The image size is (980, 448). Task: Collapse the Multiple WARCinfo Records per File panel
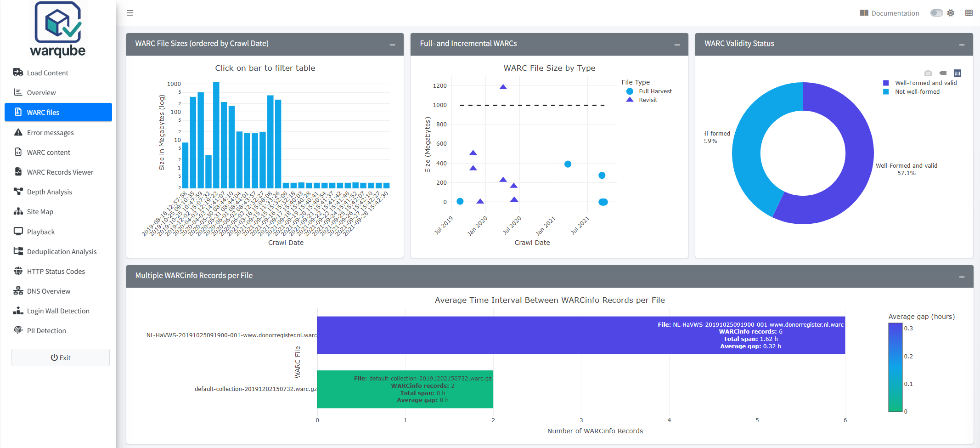962,277
